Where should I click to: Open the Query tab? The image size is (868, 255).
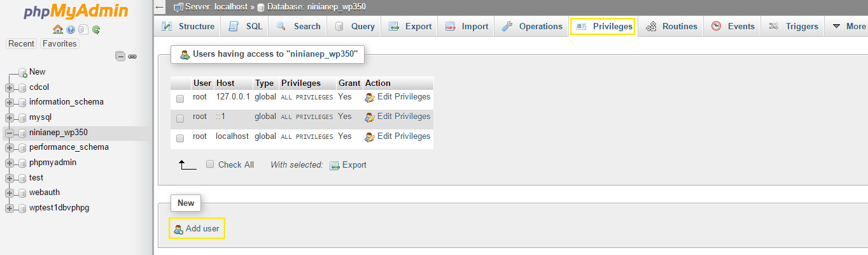pos(355,26)
